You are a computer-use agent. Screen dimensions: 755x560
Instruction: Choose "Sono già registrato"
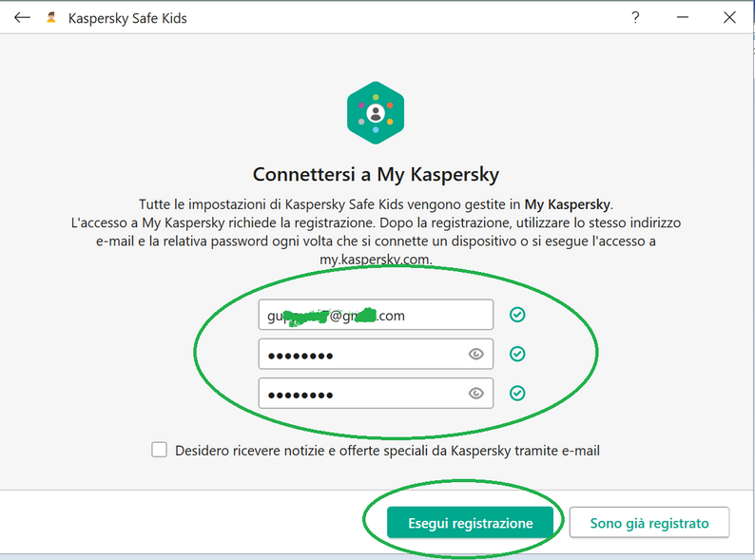click(x=649, y=522)
